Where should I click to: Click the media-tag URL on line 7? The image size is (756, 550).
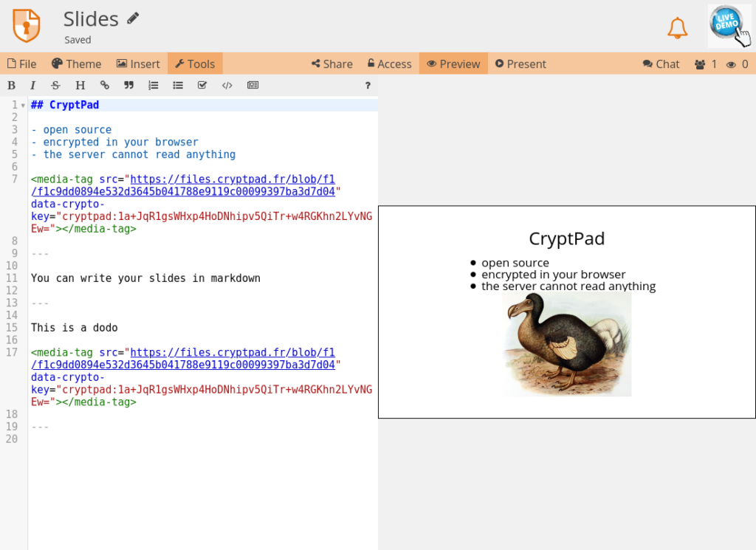pos(183,185)
